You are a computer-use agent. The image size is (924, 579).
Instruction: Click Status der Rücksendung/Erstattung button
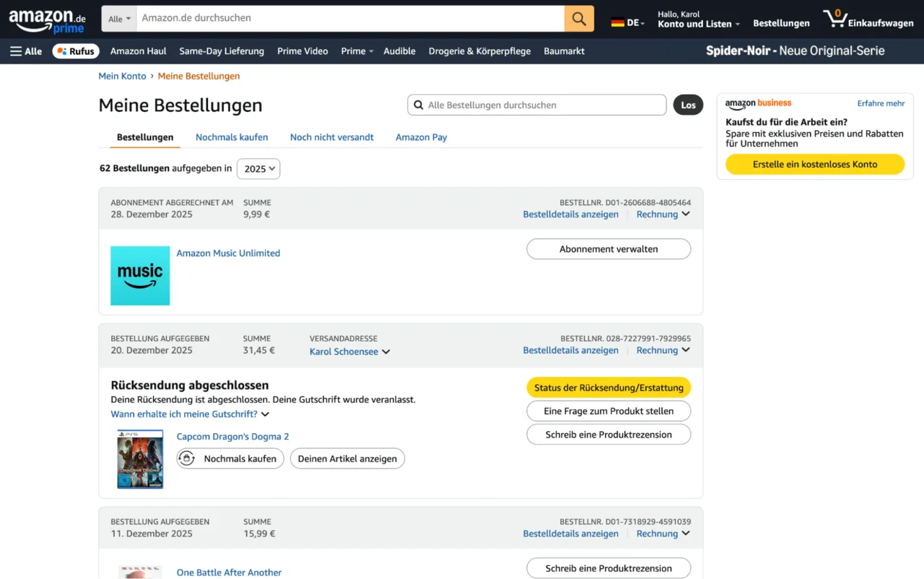609,388
